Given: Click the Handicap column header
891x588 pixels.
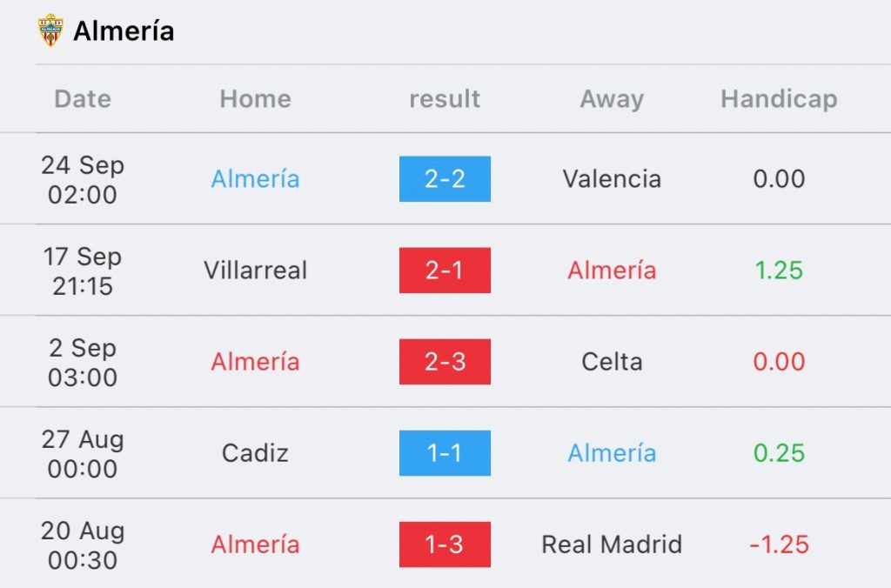Looking at the screenshot, I should tap(779, 99).
